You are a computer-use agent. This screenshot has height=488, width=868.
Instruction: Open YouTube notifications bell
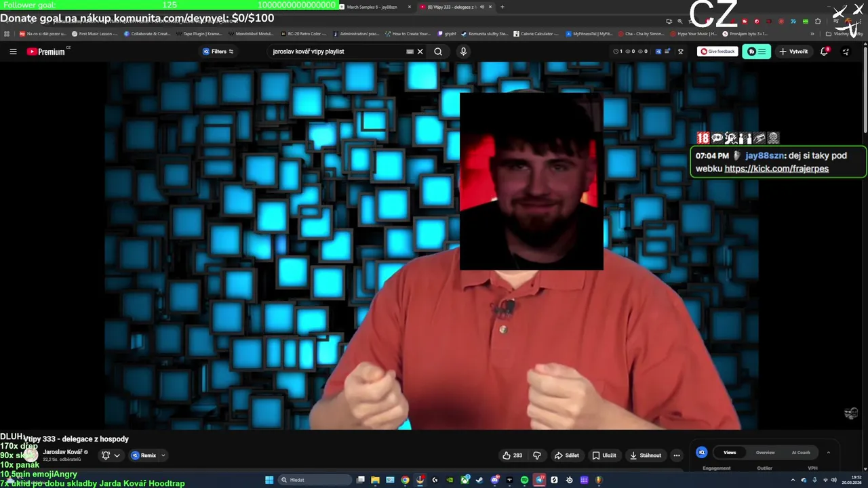[x=825, y=52]
